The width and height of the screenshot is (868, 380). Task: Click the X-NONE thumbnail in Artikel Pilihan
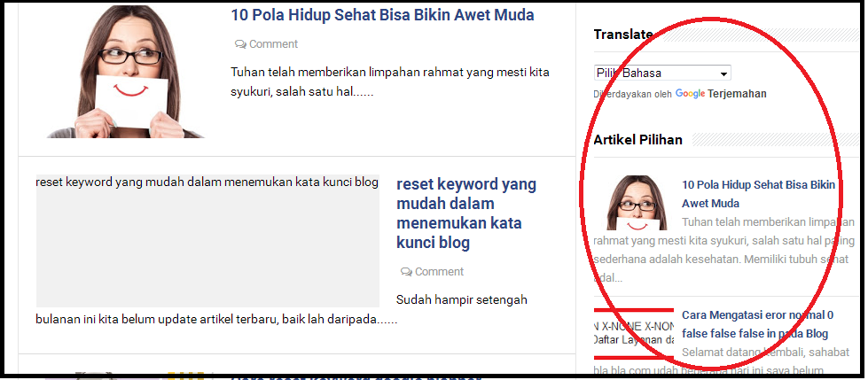pos(634,334)
